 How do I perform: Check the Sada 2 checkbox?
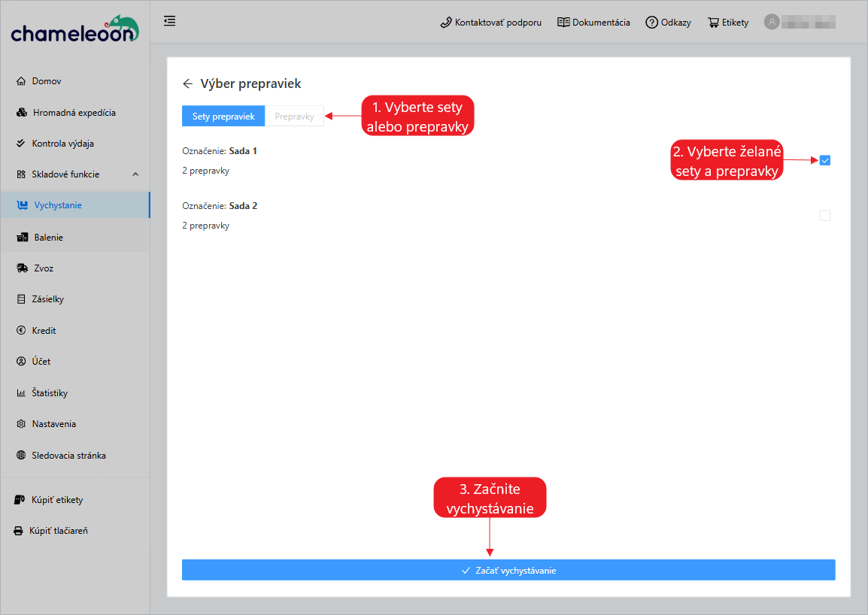click(x=824, y=216)
